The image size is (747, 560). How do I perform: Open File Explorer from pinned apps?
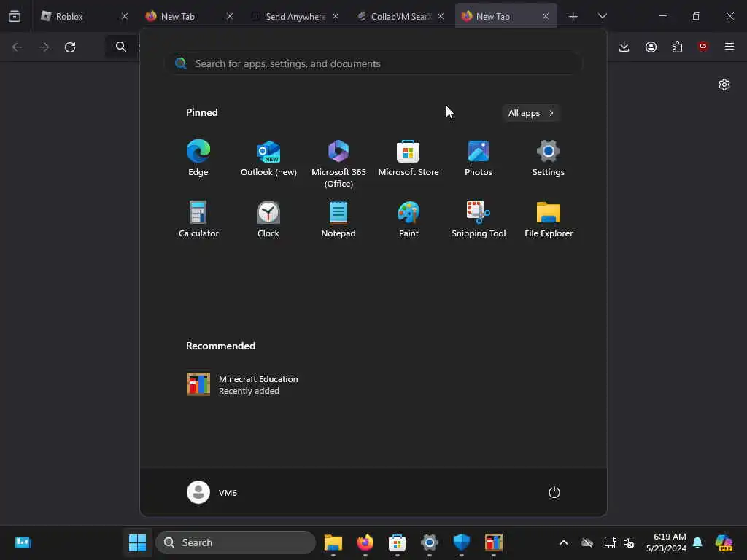point(549,219)
